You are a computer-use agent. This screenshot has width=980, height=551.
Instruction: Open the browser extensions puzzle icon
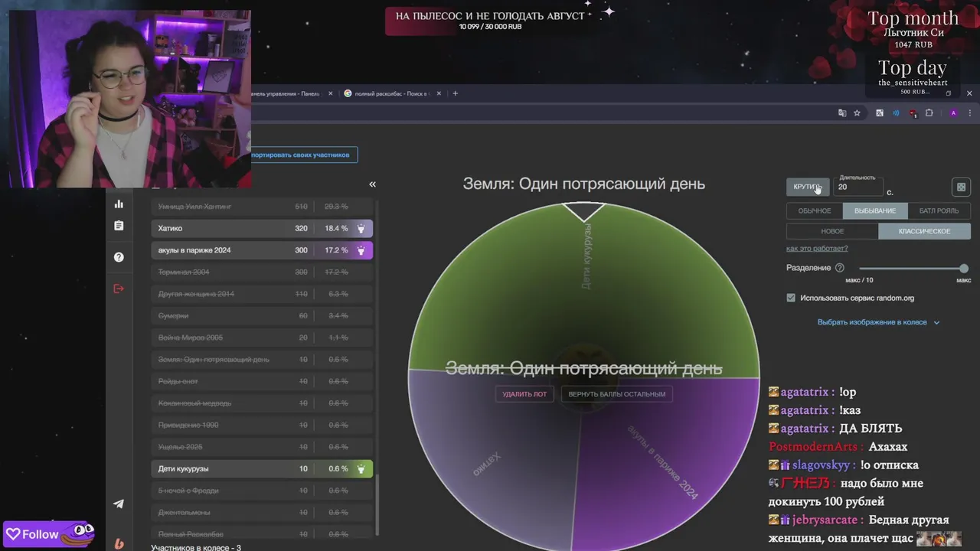pos(929,113)
